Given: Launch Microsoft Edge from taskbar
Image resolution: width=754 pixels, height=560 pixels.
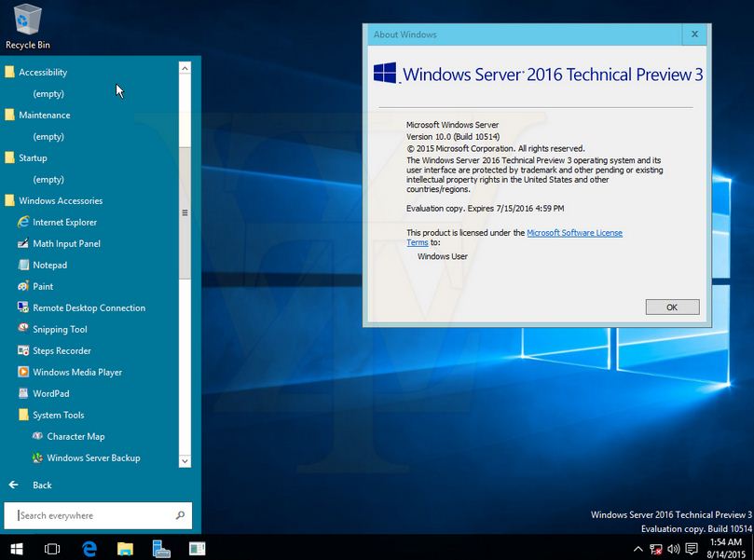Looking at the screenshot, I should click(89, 549).
